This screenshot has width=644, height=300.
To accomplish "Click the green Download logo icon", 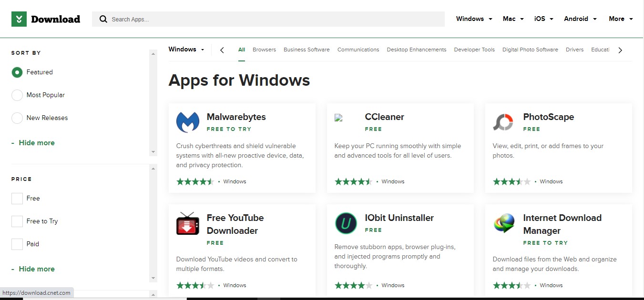I will 19,19.
